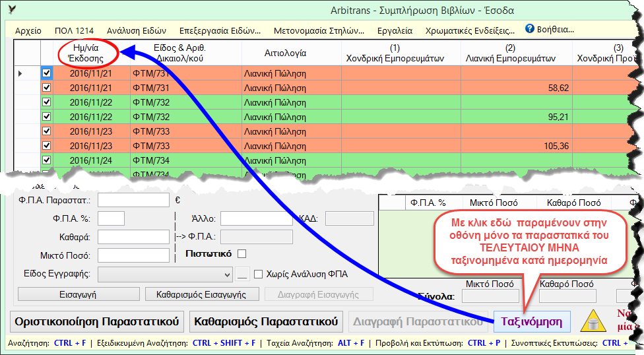Viewport: 644px width, 355px height.
Task: Click the Οριστικοποίηση Παραστατικού button
Action: coord(97,321)
